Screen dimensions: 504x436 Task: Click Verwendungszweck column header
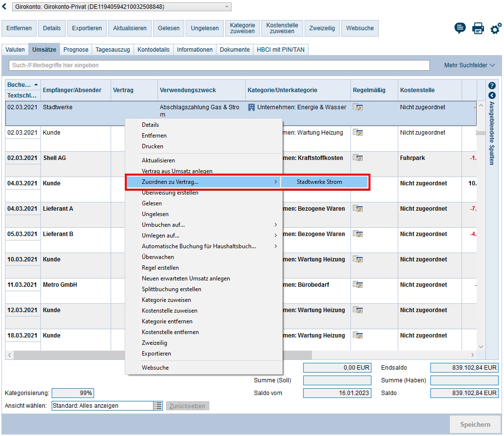(201, 90)
